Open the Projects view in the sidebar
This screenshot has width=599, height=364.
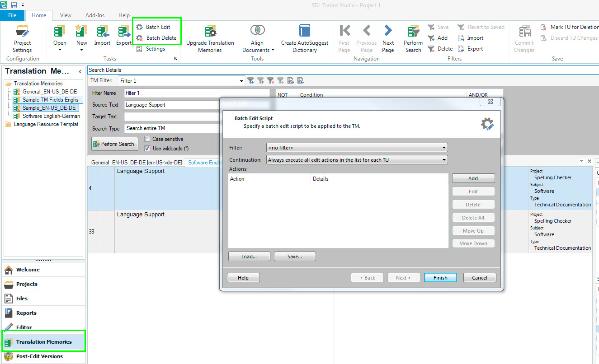[x=43, y=284]
